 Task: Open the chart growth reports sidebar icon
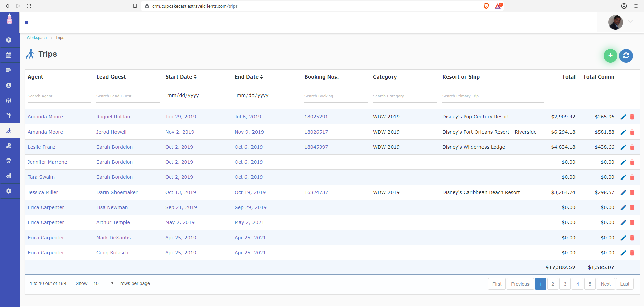[x=9, y=176]
